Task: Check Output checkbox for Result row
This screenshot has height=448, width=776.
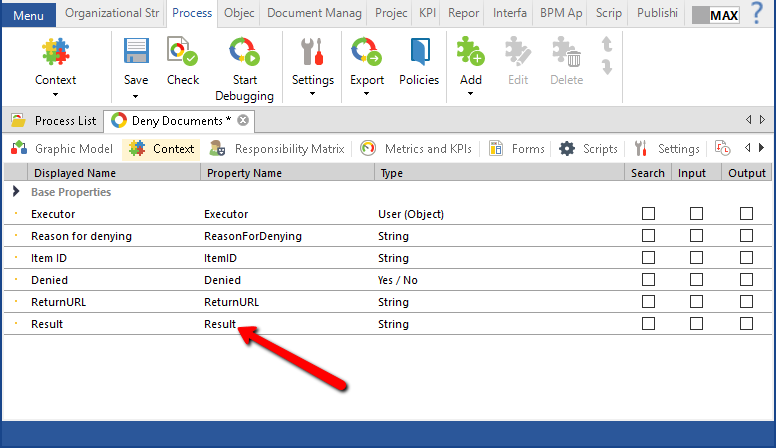Action: point(746,324)
